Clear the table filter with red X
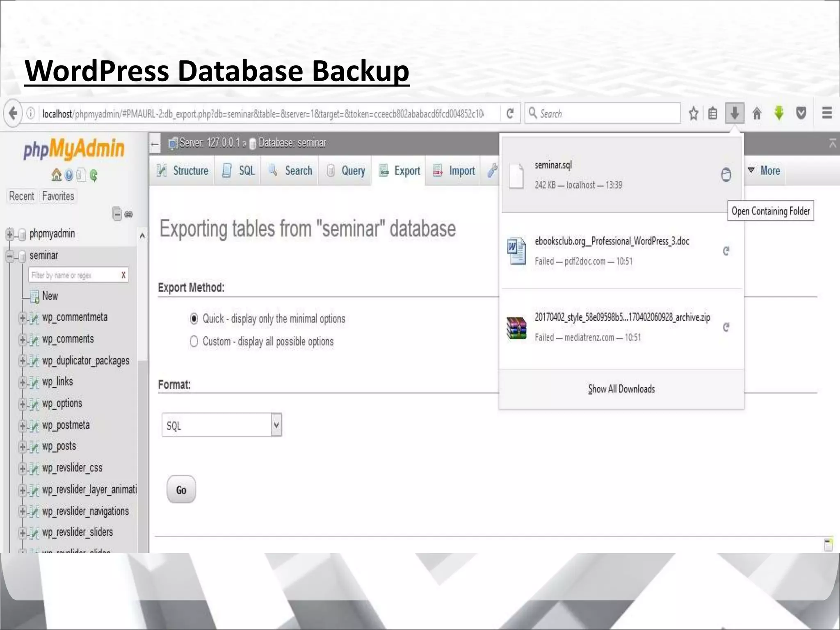 (123, 275)
